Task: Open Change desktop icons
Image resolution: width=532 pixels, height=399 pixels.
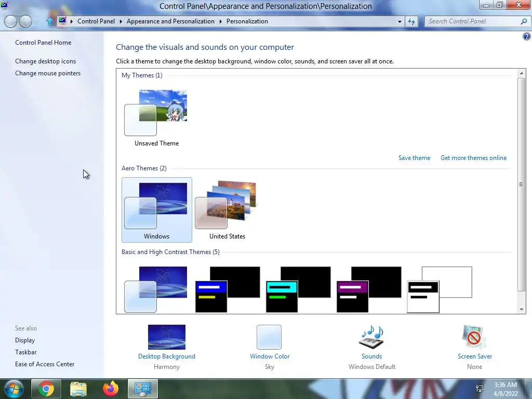Action: (46, 61)
